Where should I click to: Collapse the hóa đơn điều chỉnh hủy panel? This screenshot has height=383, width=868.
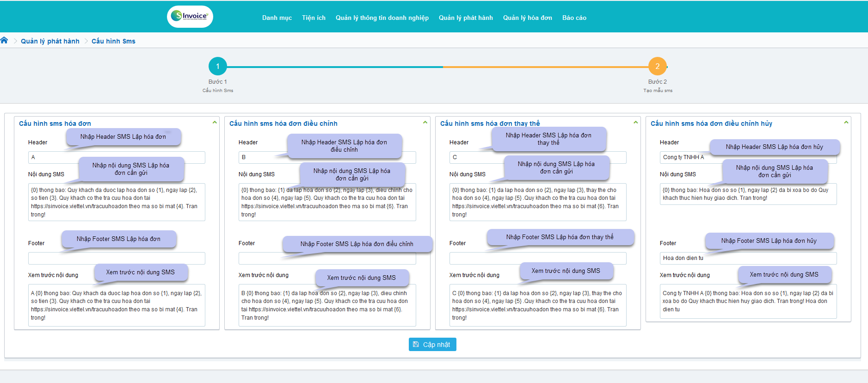point(846,123)
